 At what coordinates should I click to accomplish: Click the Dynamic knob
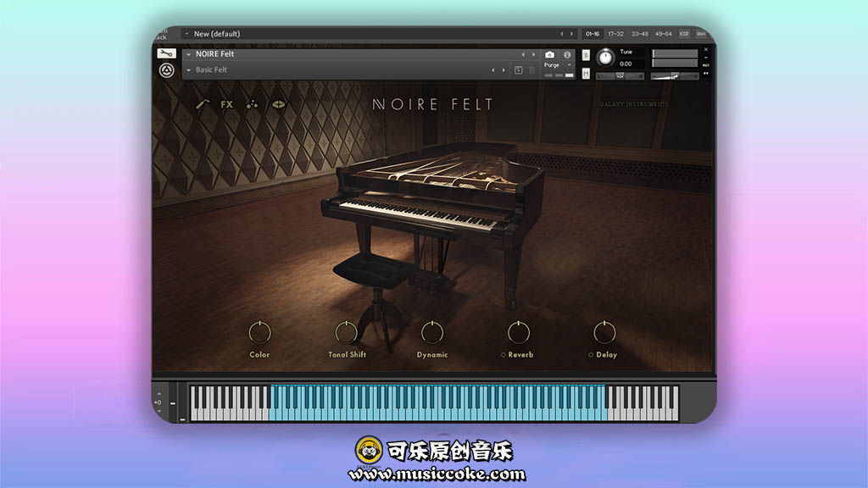coord(432,332)
